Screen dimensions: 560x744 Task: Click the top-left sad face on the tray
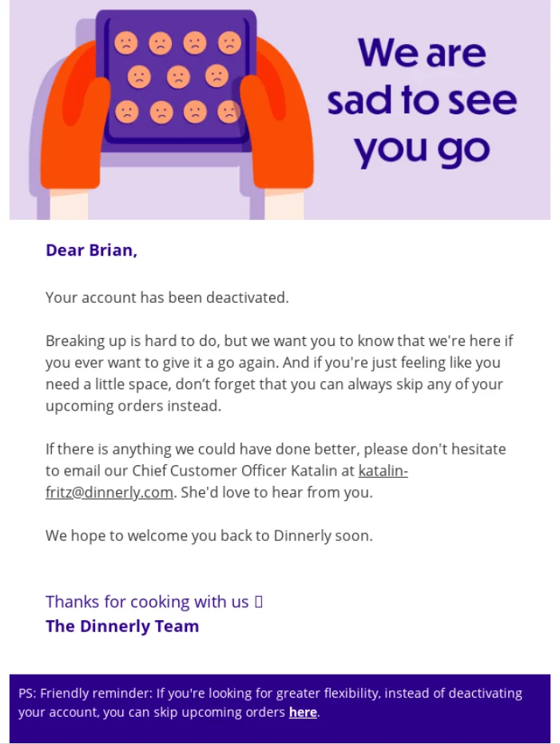pyautogui.click(x=125, y=42)
